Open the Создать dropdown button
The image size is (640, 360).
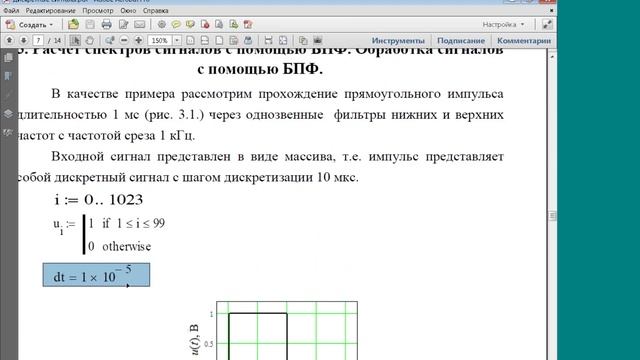click(x=29, y=25)
